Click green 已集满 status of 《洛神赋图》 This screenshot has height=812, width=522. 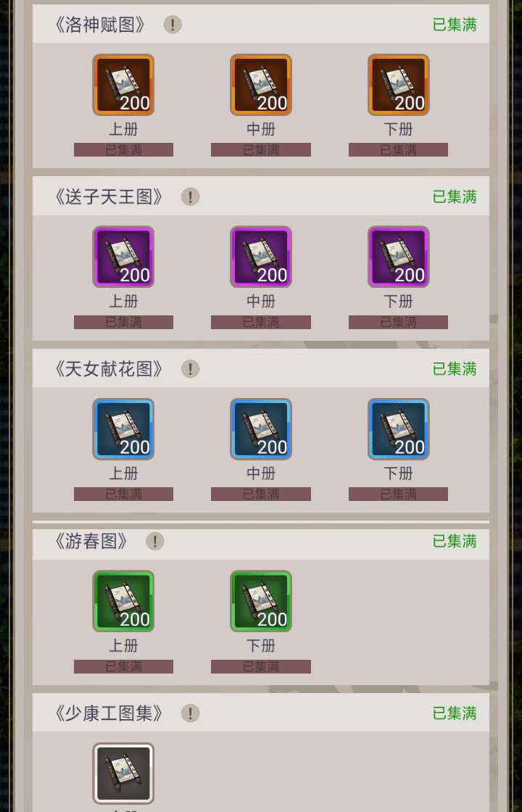455,25
